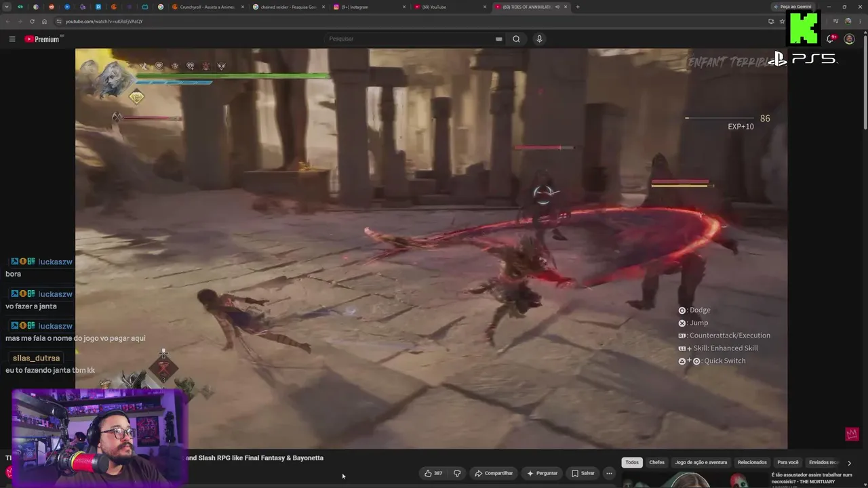Close the chained soldier search tab
Image resolution: width=868 pixels, height=488 pixels.
(x=323, y=7)
